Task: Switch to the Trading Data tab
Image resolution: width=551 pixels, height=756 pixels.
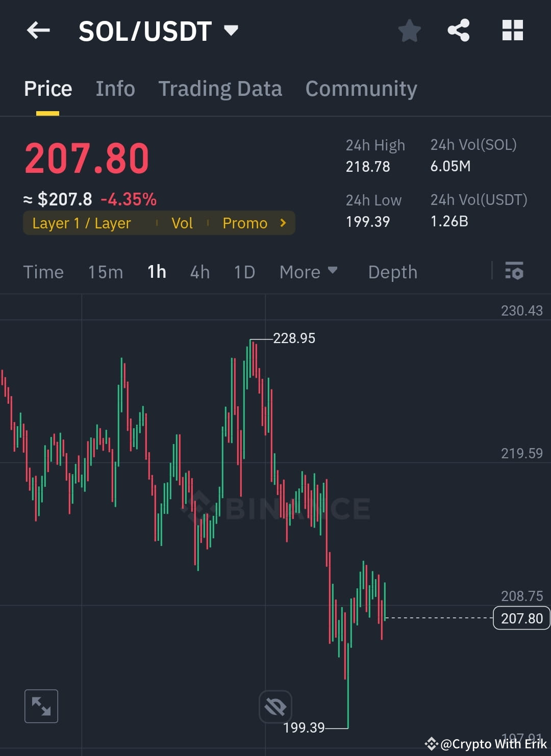Action: click(x=220, y=88)
